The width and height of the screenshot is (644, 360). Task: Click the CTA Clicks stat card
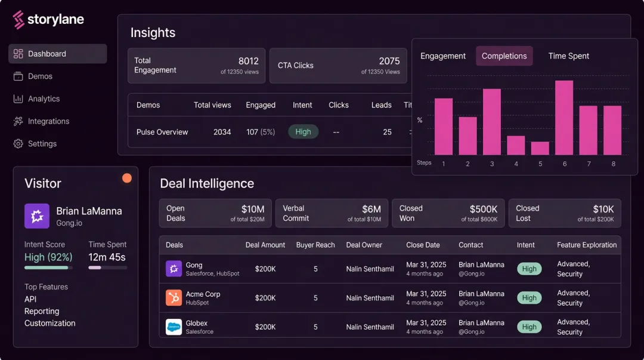tap(338, 66)
